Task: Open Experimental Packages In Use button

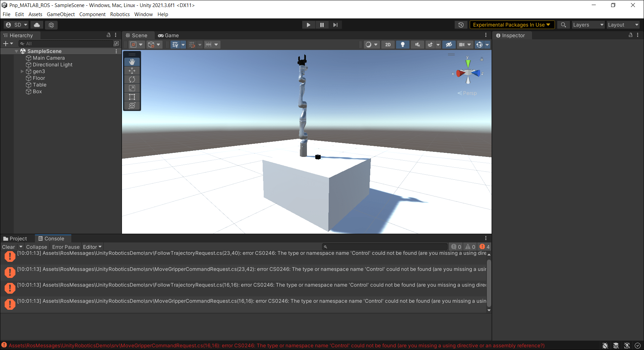Action: 512,25
